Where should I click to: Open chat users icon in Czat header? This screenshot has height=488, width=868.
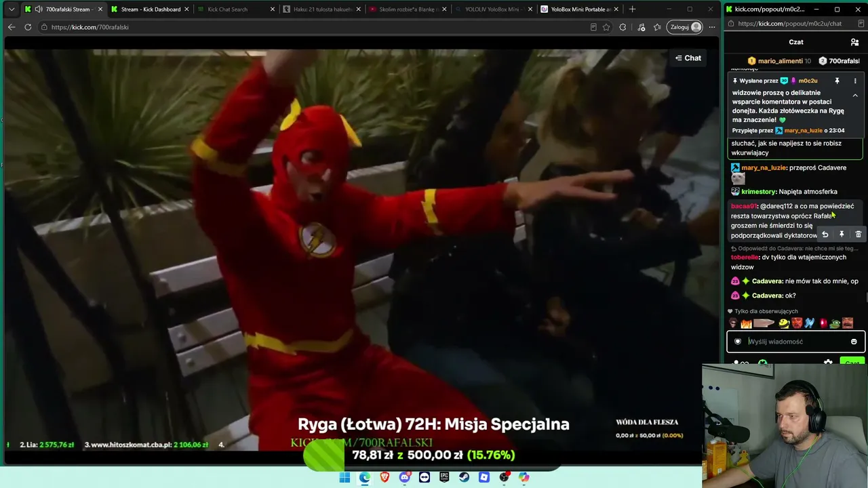[854, 42]
